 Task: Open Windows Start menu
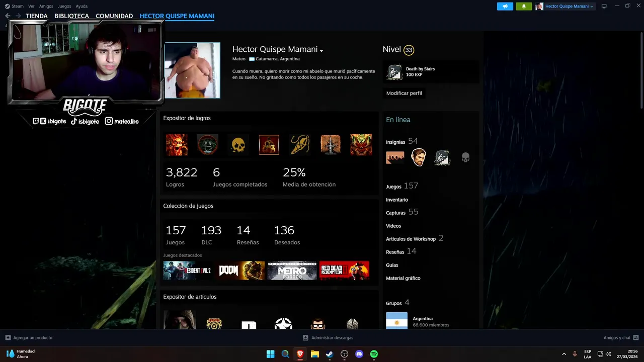coord(270,354)
